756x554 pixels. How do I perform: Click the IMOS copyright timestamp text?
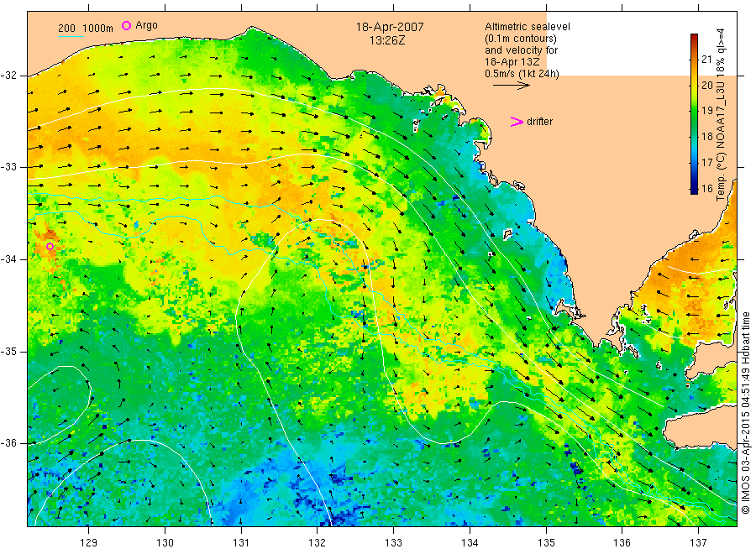pyautogui.click(x=745, y=412)
